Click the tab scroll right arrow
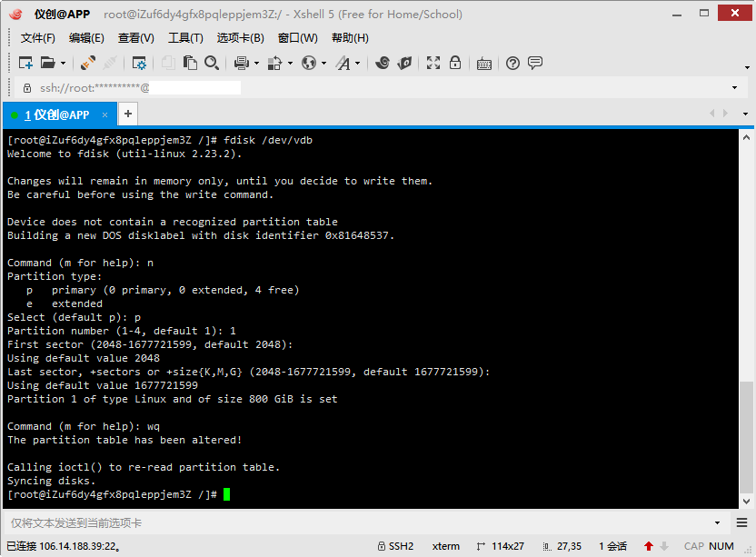This screenshot has height=557, width=756. tap(725, 114)
